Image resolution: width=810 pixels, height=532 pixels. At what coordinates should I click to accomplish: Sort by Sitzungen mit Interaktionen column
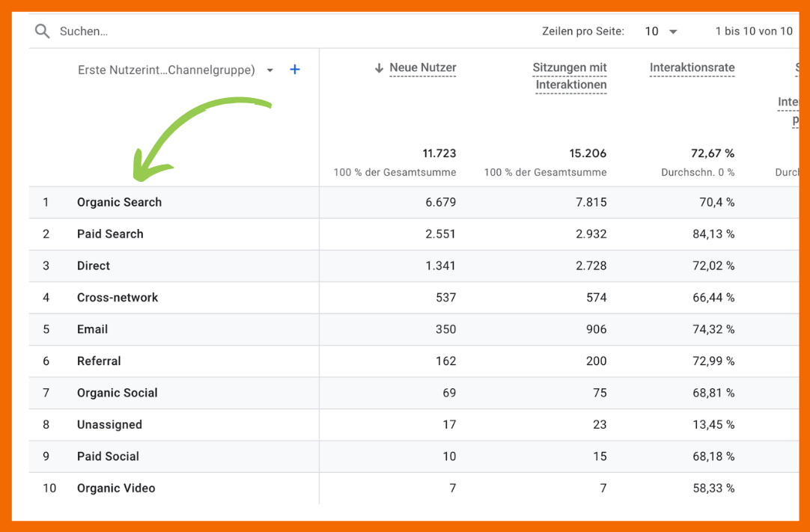click(570, 76)
